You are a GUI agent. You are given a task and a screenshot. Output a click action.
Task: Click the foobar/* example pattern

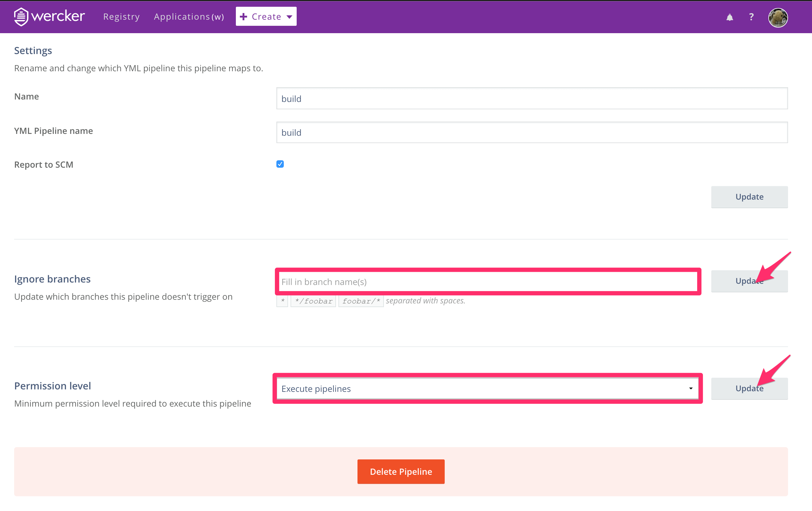[361, 301]
